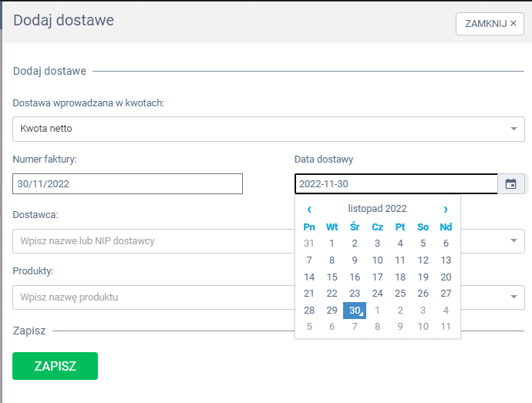Image resolution: width=532 pixels, height=403 pixels.
Task: Select the highlighted day 30
Action: [x=355, y=311]
